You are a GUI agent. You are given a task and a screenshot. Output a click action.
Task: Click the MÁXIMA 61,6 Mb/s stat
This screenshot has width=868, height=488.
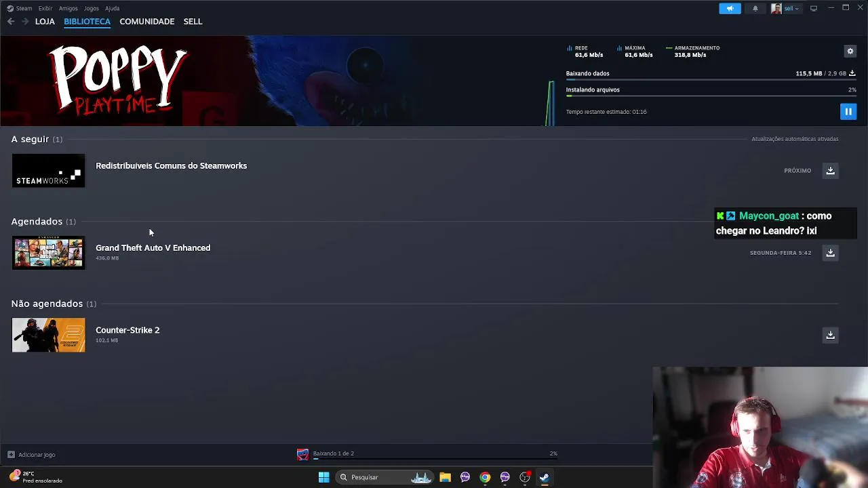click(635, 52)
